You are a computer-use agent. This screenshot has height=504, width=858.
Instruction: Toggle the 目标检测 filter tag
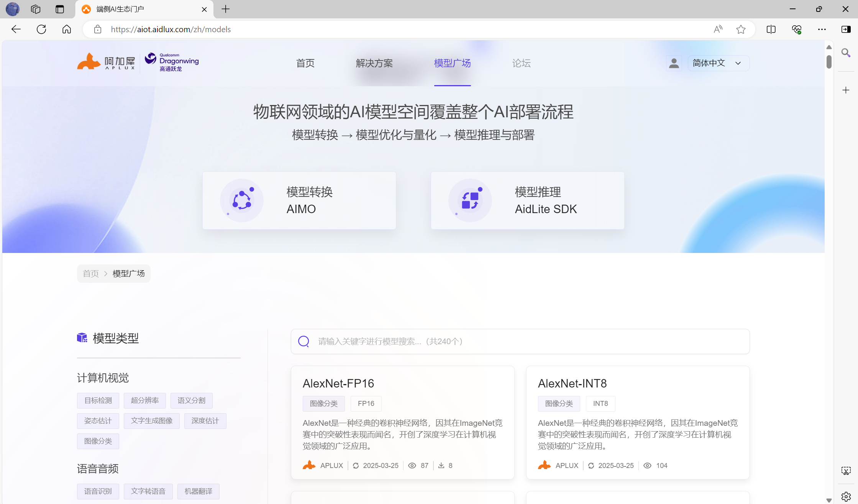pyautogui.click(x=98, y=401)
